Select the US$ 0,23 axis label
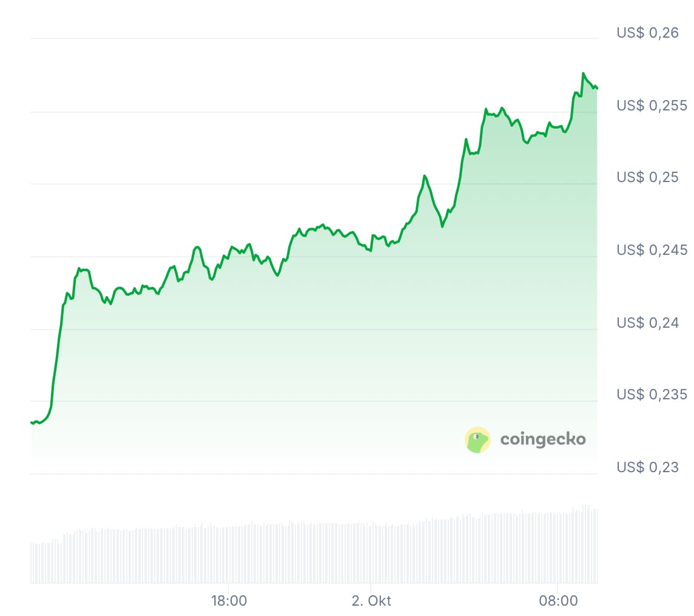Screen dimensions: 694x616 pyautogui.click(x=647, y=467)
